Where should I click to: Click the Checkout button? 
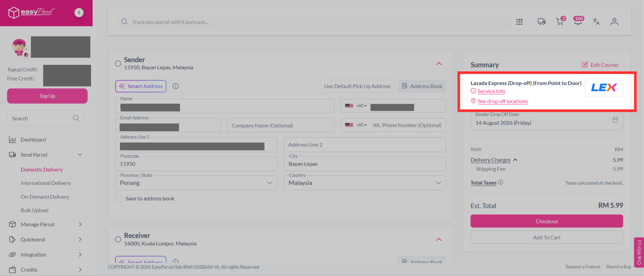click(x=547, y=221)
